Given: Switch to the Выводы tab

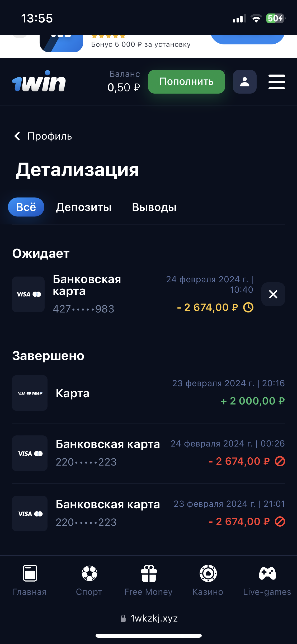Looking at the screenshot, I should tap(154, 207).
